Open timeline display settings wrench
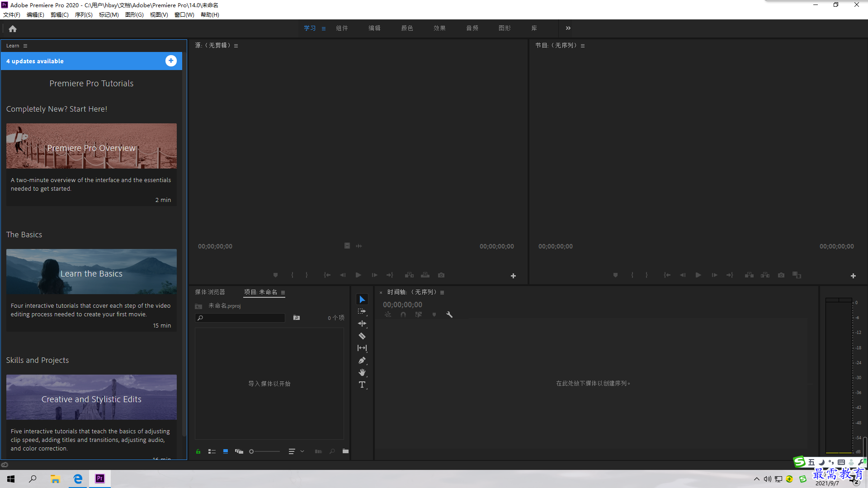 tap(449, 314)
